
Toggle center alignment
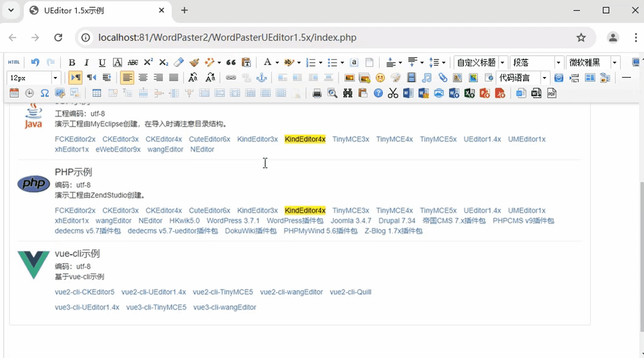click(x=143, y=78)
